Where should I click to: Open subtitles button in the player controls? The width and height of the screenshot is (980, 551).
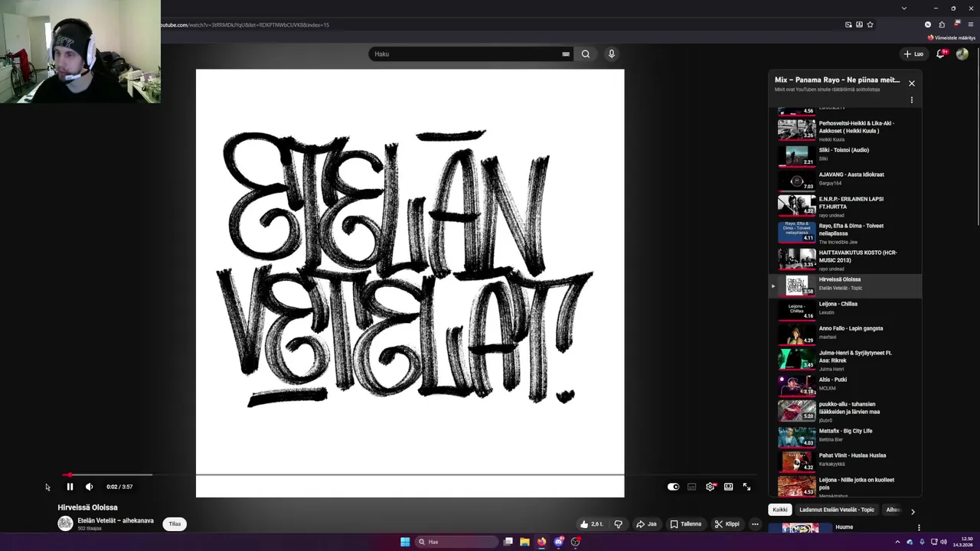[x=691, y=487]
